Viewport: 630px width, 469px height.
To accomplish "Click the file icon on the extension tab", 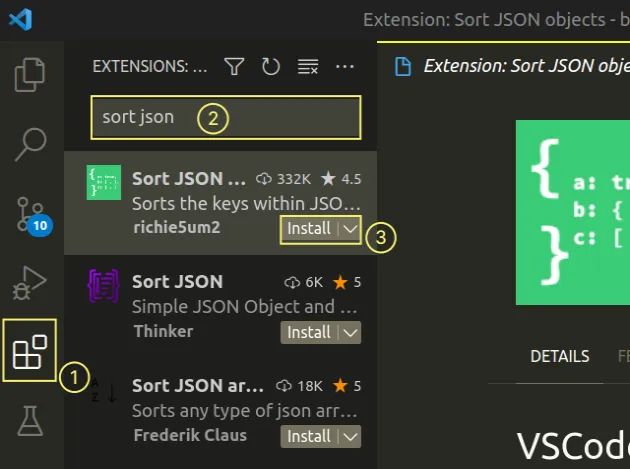I will pos(403,66).
